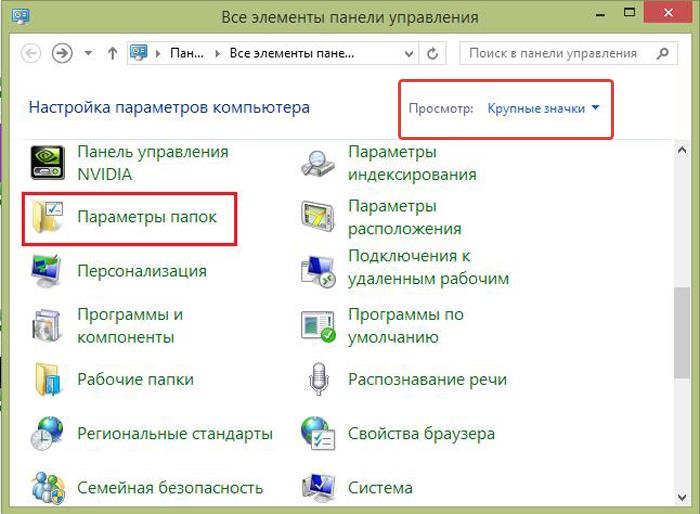Image resolution: width=700 pixels, height=514 pixels.
Task: Go back with the back arrow button
Action: point(31,53)
